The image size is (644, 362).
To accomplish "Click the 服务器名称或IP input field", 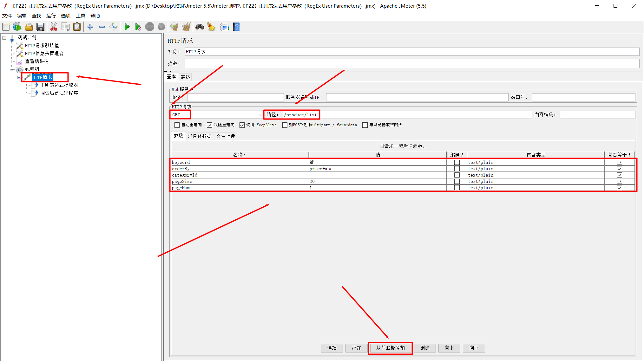I will pos(417,97).
